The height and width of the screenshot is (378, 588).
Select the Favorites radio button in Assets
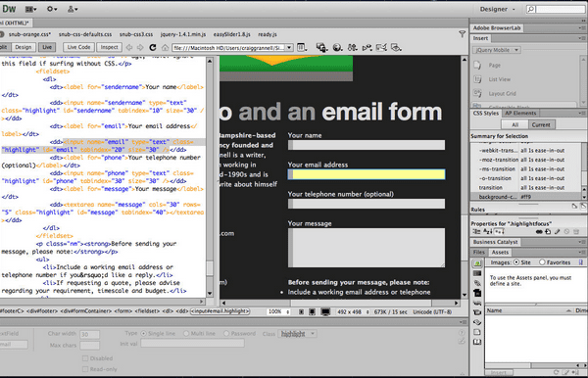click(542, 262)
